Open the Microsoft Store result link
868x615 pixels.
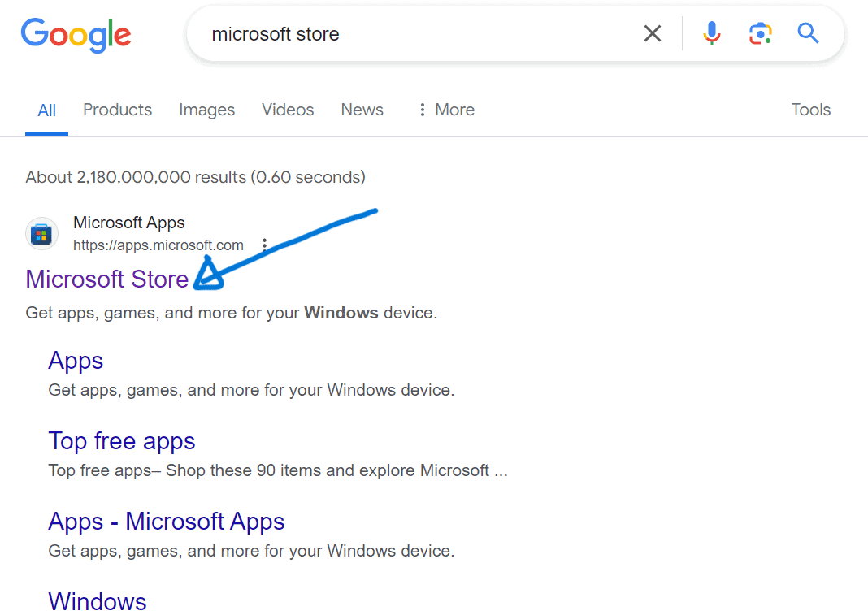click(x=106, y=279)
